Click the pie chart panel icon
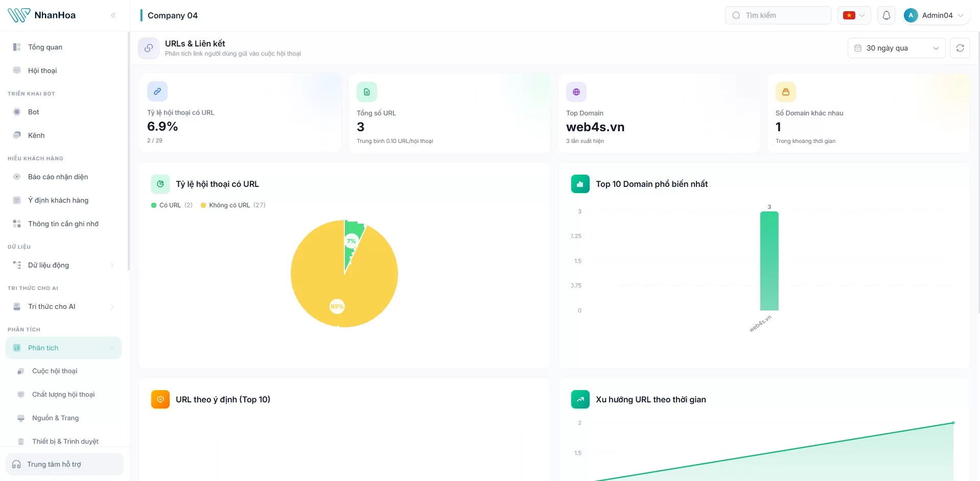Image resolution: width=980 pixels, height=481 pixels. 160,184
